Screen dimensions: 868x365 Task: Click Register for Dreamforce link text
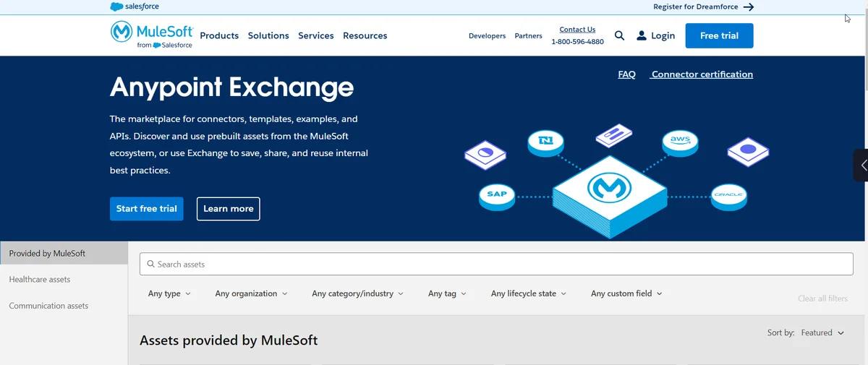pos(696,7)
